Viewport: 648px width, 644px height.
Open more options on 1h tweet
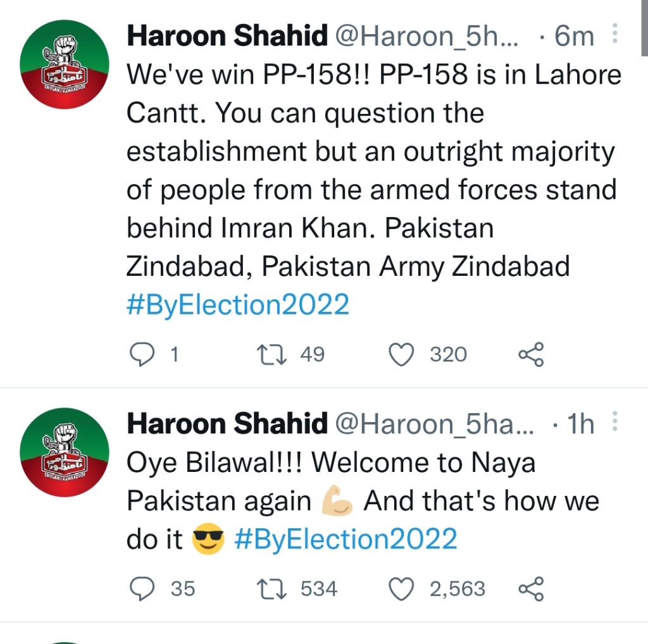(x=614, y=421)
